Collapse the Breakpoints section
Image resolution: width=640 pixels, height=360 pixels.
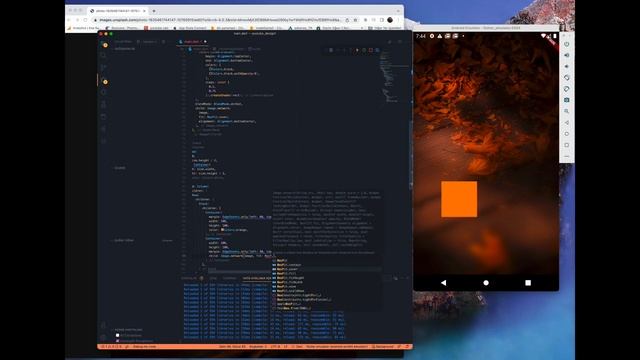point(127,330)
